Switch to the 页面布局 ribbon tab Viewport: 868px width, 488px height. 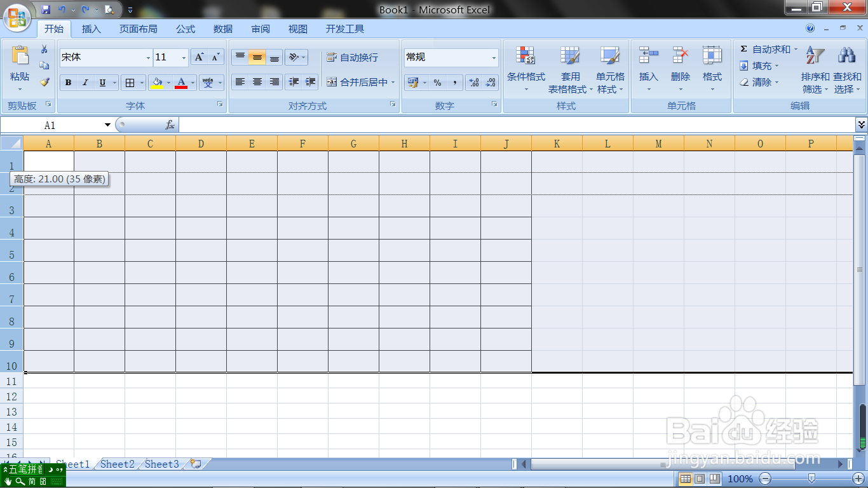(x=139, y=29)
